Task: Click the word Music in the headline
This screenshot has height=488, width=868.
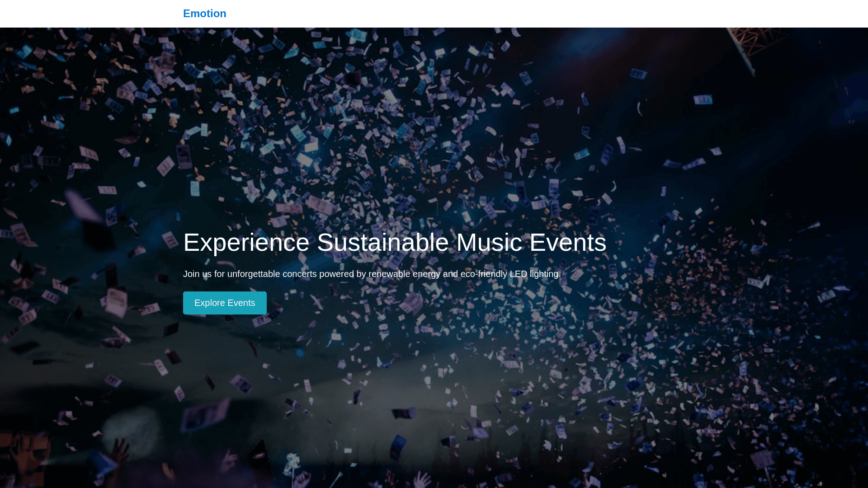Action: tap(489, 242)
